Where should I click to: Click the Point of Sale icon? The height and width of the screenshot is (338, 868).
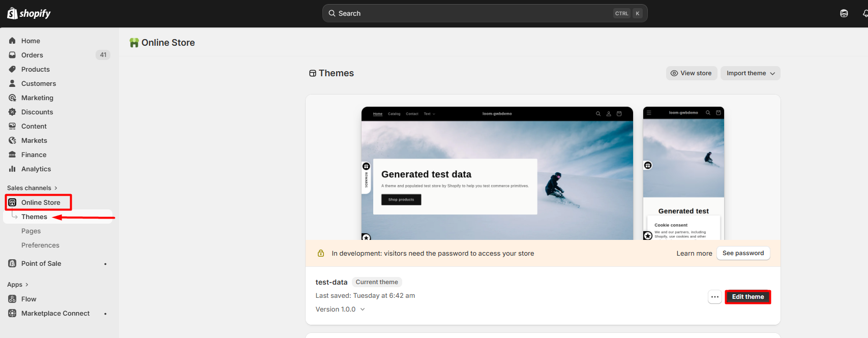(12, 263)
